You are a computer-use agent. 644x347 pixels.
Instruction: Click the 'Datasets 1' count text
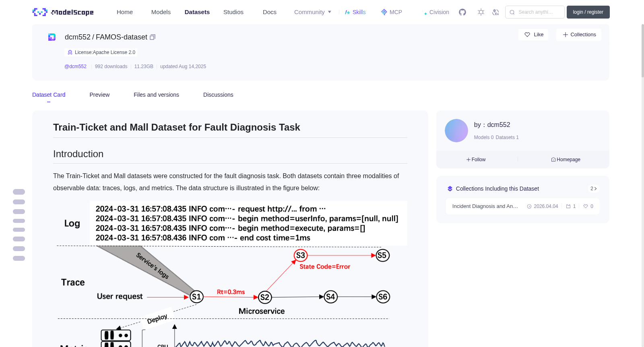coord(507,137)
